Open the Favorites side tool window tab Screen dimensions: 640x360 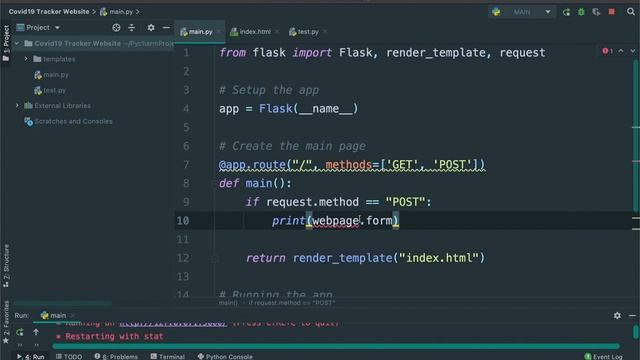click(6, 322)
